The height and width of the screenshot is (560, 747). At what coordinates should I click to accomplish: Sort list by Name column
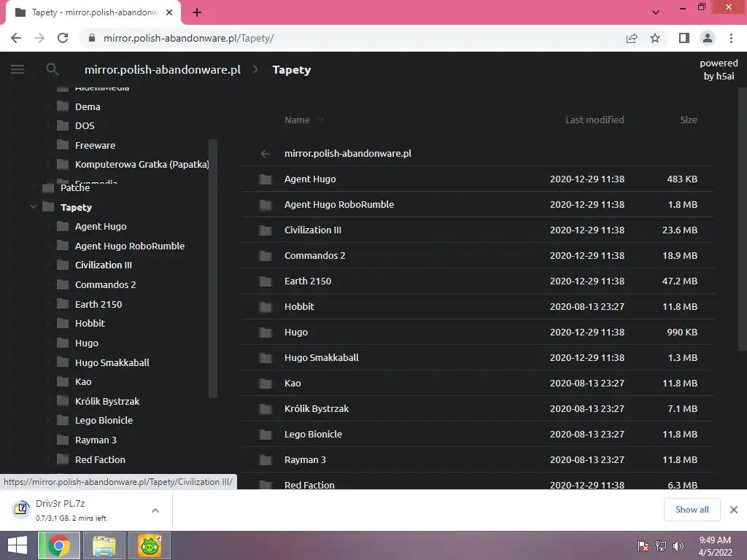coord(297,120)
